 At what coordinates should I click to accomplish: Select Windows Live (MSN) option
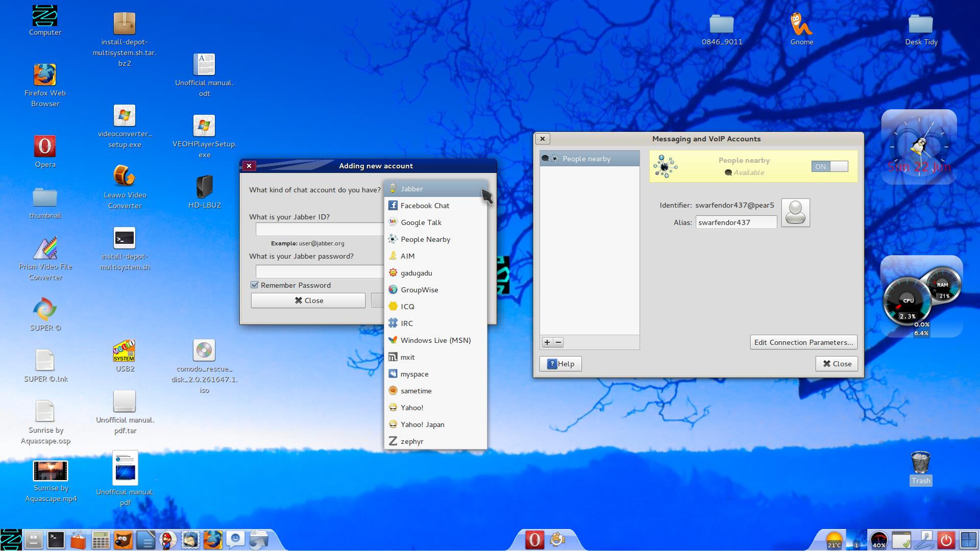(x=435, y=340)
